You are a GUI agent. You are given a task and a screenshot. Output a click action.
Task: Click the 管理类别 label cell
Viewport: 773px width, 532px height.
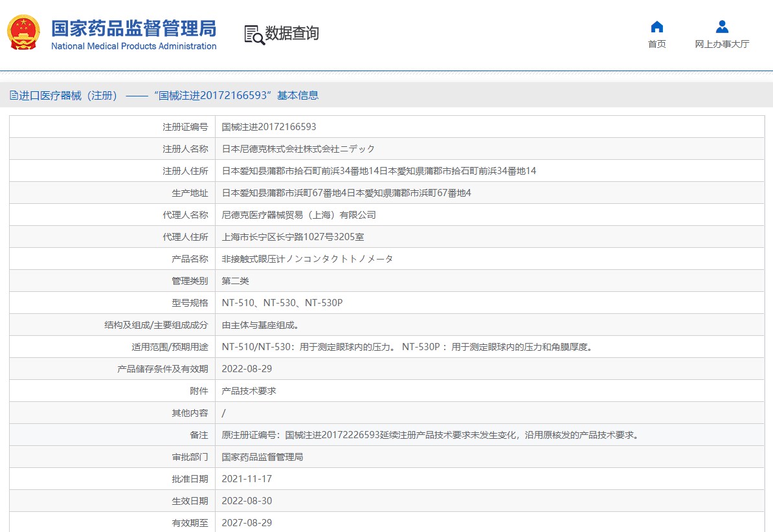point(113,281)
